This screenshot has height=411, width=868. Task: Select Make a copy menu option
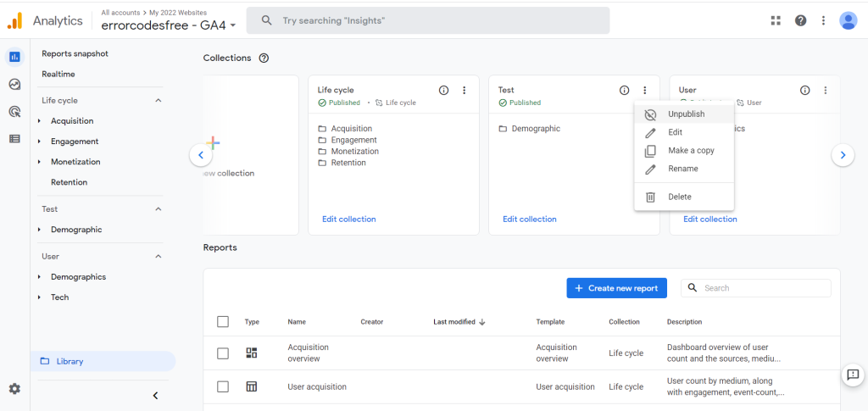(690, 151)
